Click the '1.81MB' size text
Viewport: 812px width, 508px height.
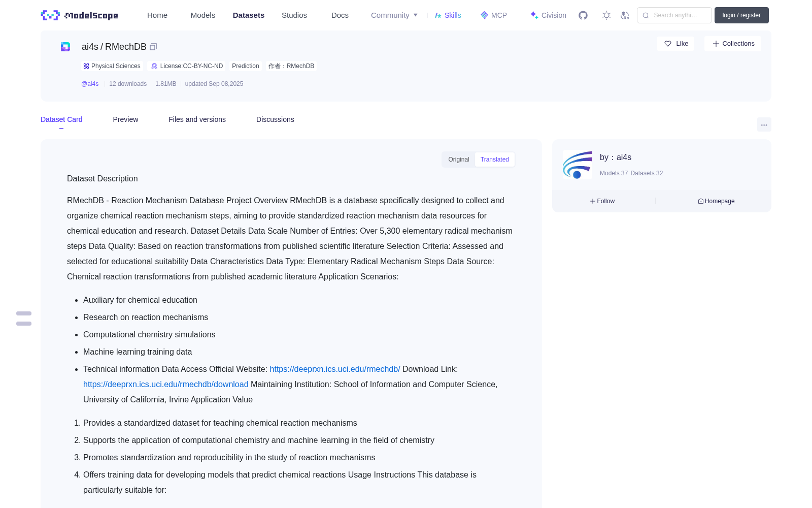(x=166, y=84)
